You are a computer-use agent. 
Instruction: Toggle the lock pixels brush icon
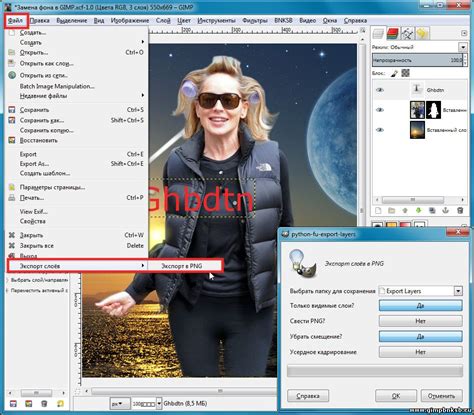point(394,73)
